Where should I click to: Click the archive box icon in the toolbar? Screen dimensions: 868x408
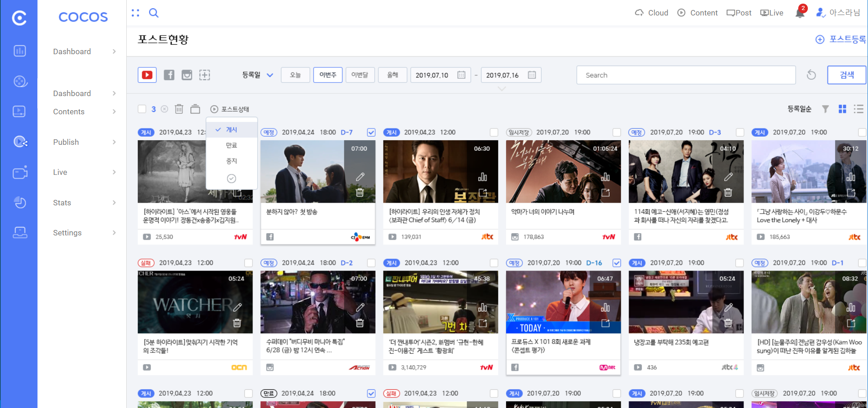tap(195, 109)
